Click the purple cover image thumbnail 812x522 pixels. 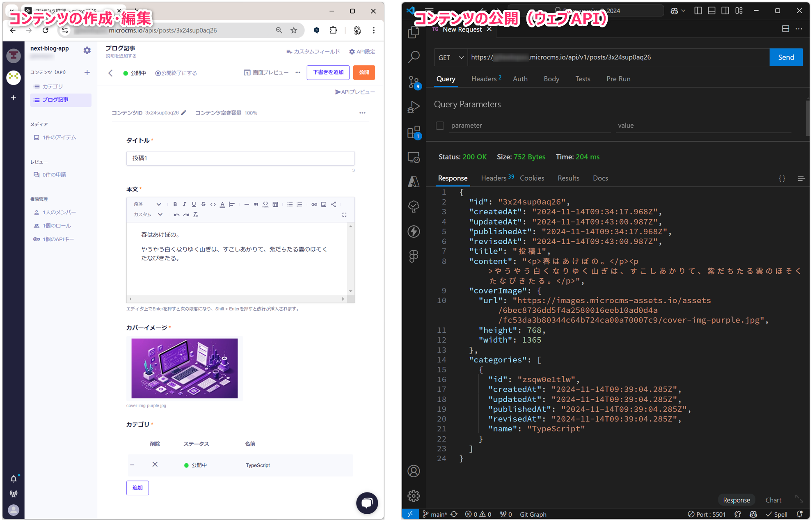(x=184, y=368)
